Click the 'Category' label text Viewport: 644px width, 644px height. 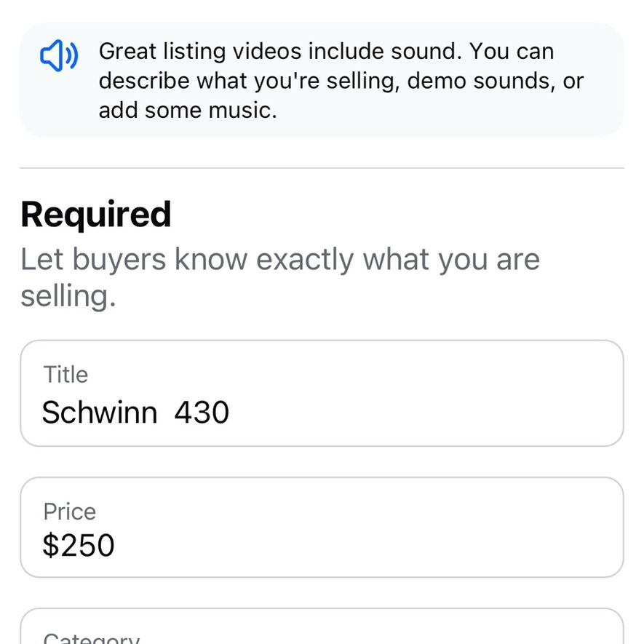pos(92,638)
